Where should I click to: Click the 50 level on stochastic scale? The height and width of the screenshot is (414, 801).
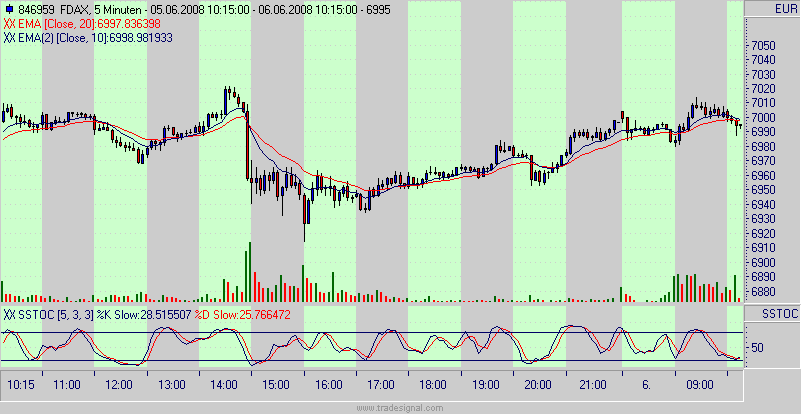point(758,348)
